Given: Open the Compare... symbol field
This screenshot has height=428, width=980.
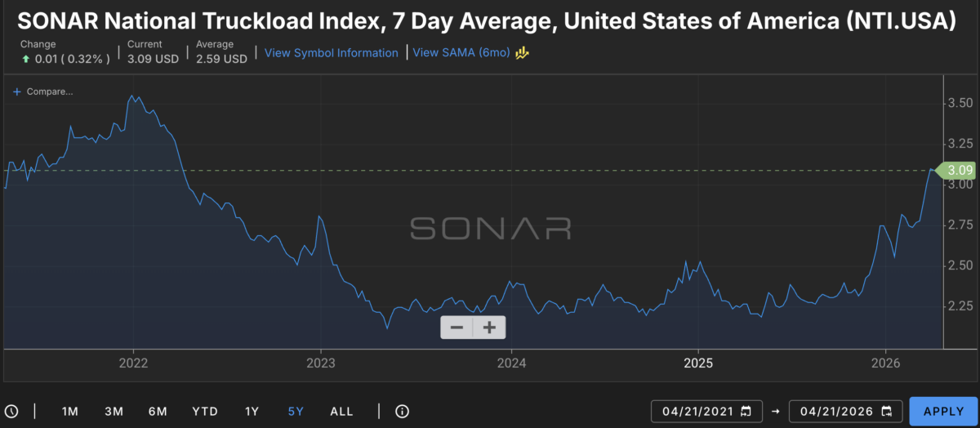Looking at the screenshot, I should click(50, 91).
